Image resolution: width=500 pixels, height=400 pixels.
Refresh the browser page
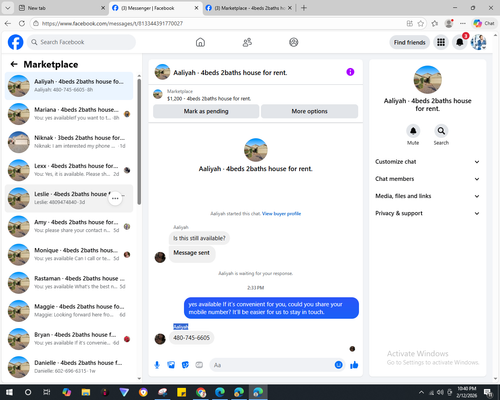click(x=22, y=23)
